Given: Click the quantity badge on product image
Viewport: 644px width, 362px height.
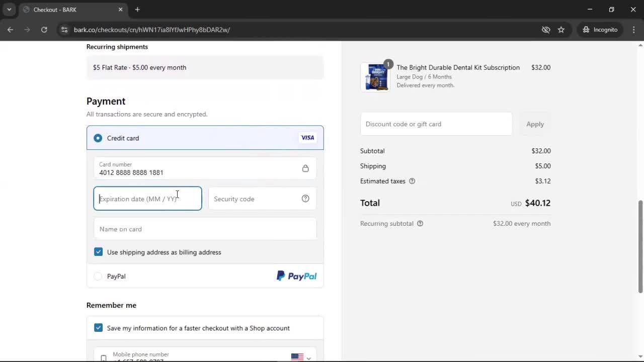Looking at the screenshot, I should pos(388,64).
